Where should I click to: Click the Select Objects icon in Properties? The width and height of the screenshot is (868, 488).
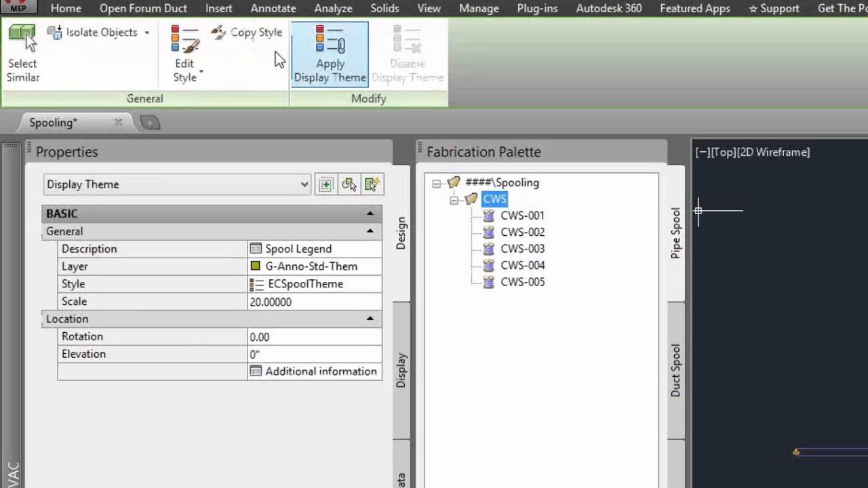click(x=349, y=184)
